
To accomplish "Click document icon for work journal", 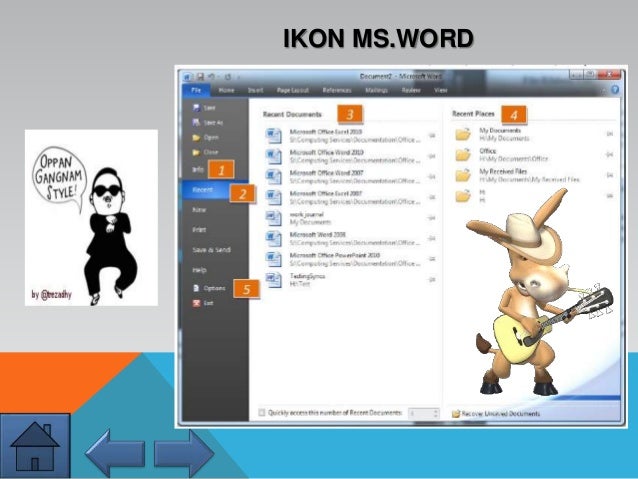I will (x=273, y=218).
